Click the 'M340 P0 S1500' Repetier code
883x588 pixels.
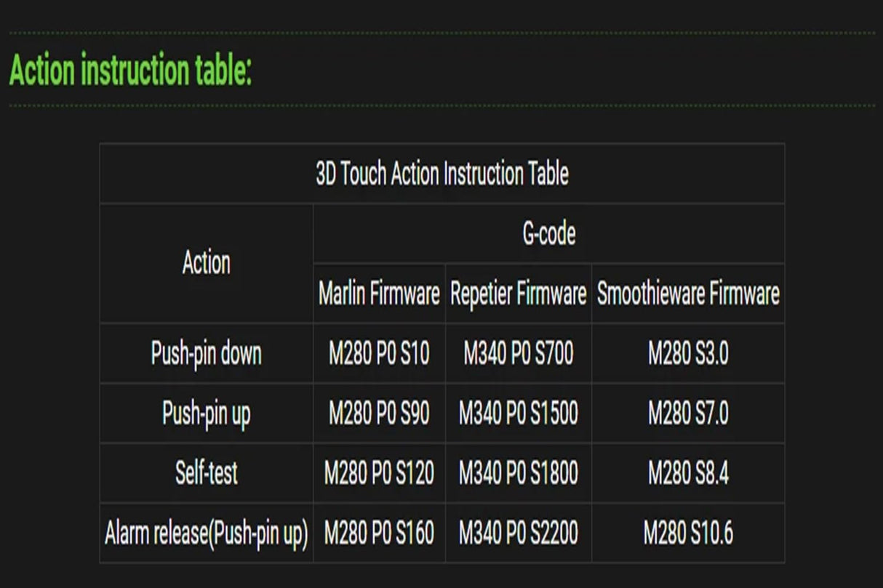tap(518, 414)
